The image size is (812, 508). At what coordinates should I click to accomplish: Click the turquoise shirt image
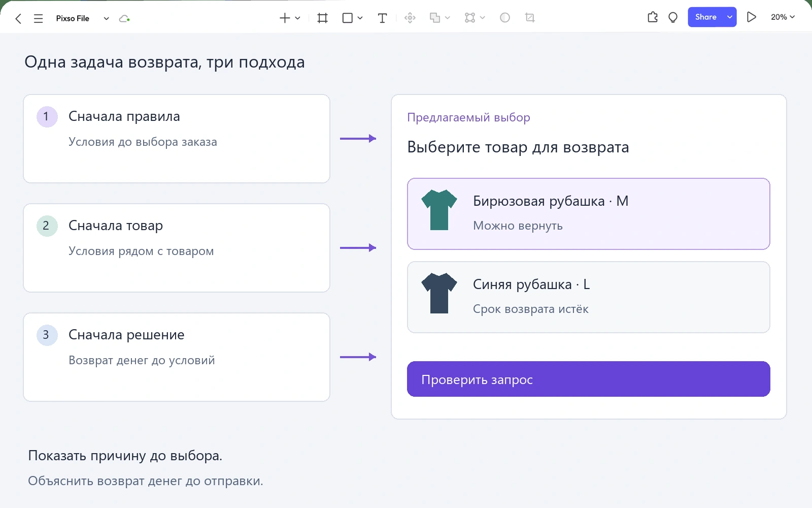click(439, 210)
